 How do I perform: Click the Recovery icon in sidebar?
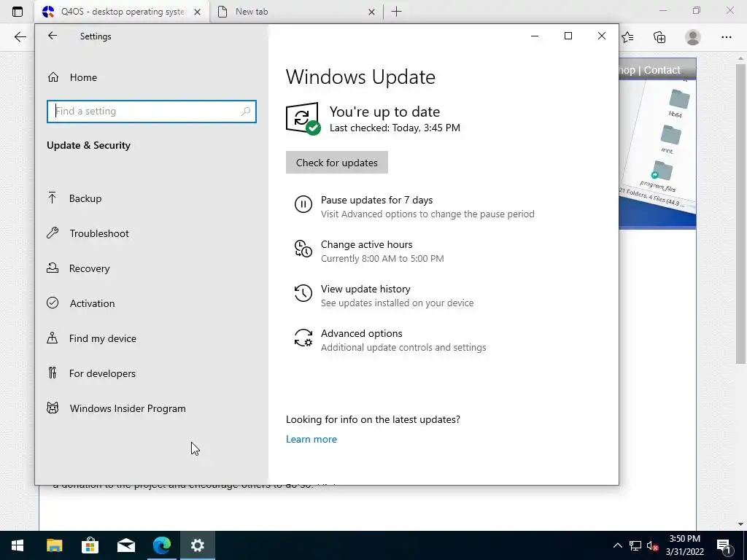(53, 268)
